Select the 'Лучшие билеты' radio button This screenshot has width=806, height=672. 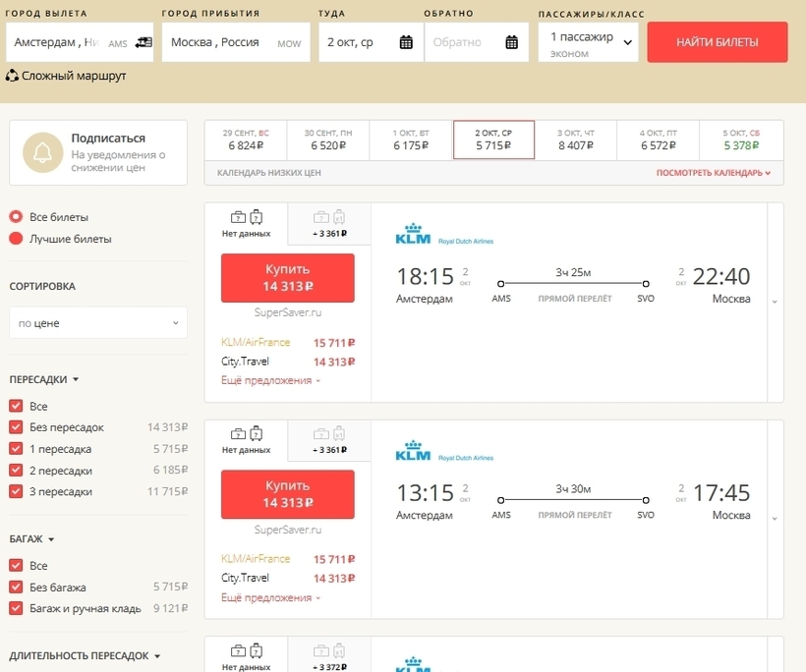[16, 239]
